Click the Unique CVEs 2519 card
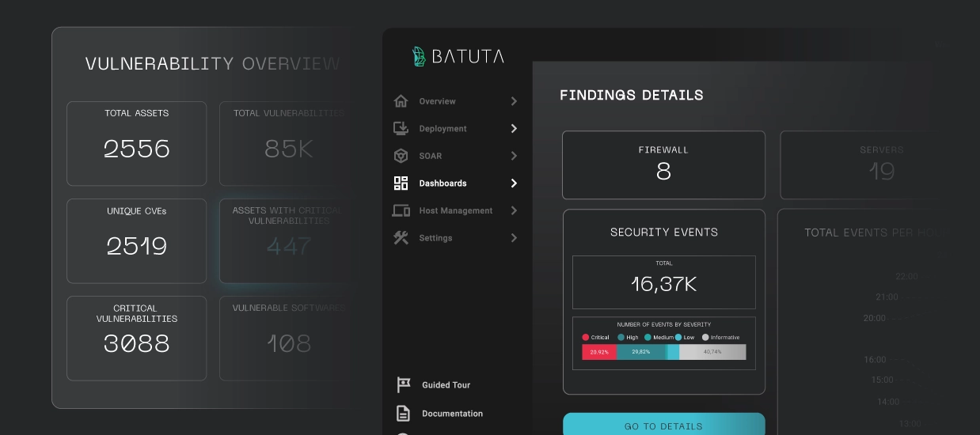The height and width of the screenshot is (435, 980). [136, 241]
